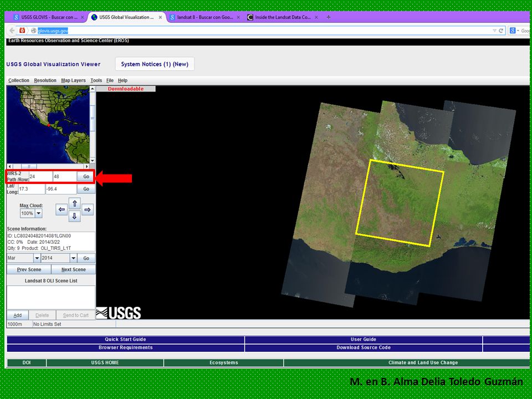Open the Resolution menu
The image size is (532, 399).
[45, 80]
